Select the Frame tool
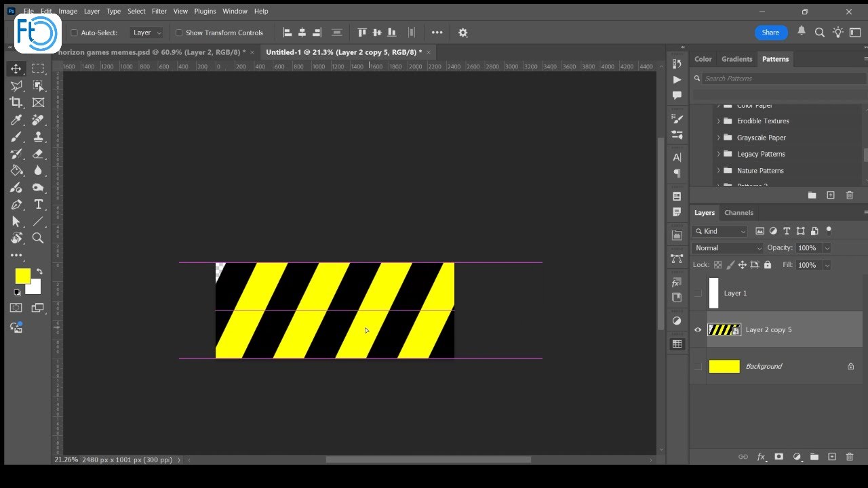The width and height of the screenshot is (868, 488). coord(38,102)
